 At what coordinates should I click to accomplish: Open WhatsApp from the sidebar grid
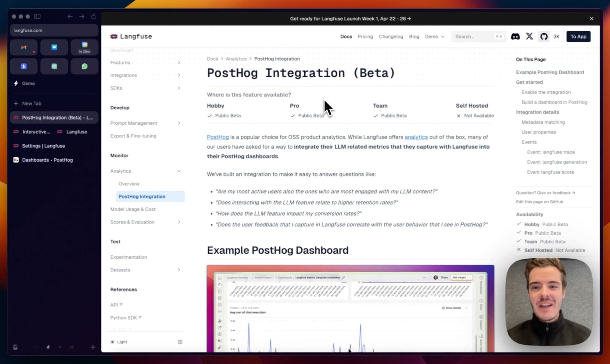pyautogui.click(x=84, y=66)
